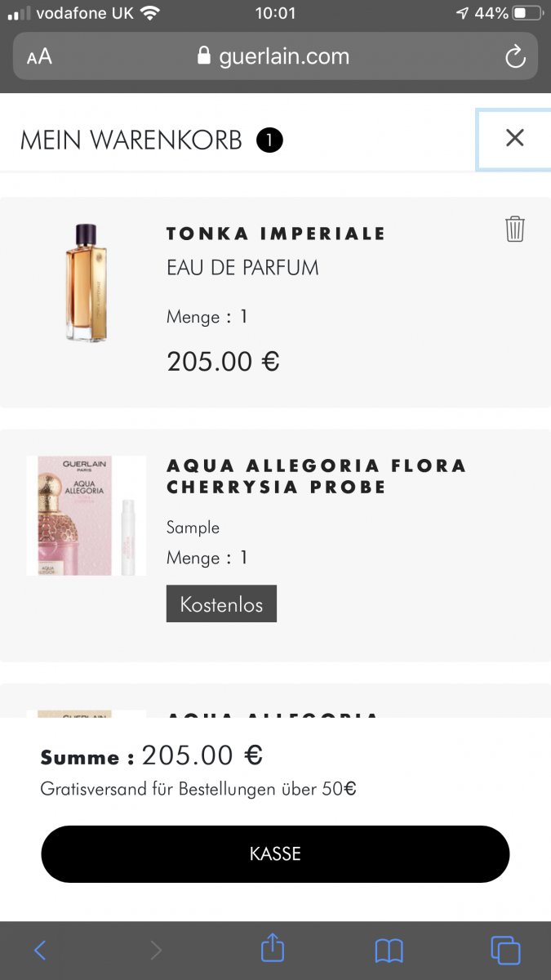
Task: Open Safari reader text size menu
Action: coord(39,56)
